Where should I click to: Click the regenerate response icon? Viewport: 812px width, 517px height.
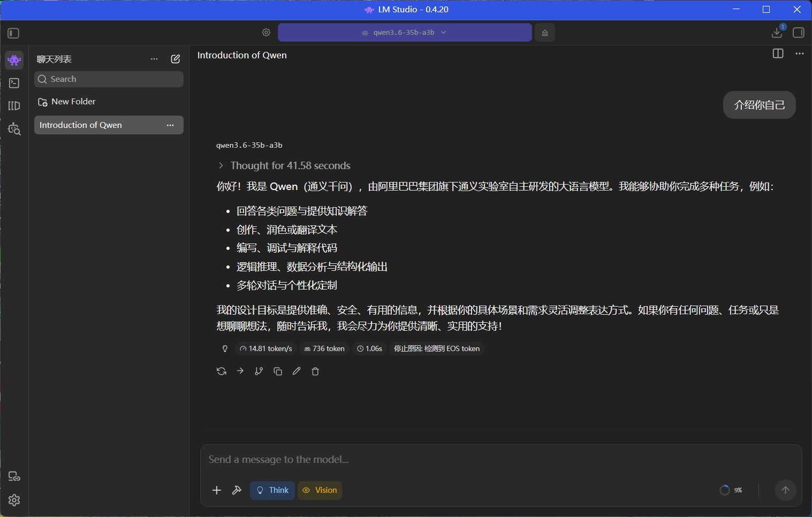click(x=222, y=371)
